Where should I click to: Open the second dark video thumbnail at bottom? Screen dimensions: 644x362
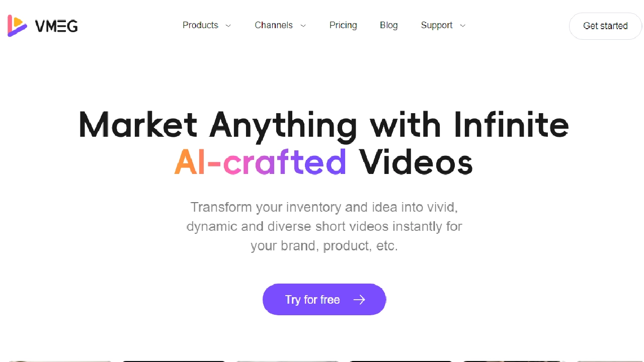[400, 361]
